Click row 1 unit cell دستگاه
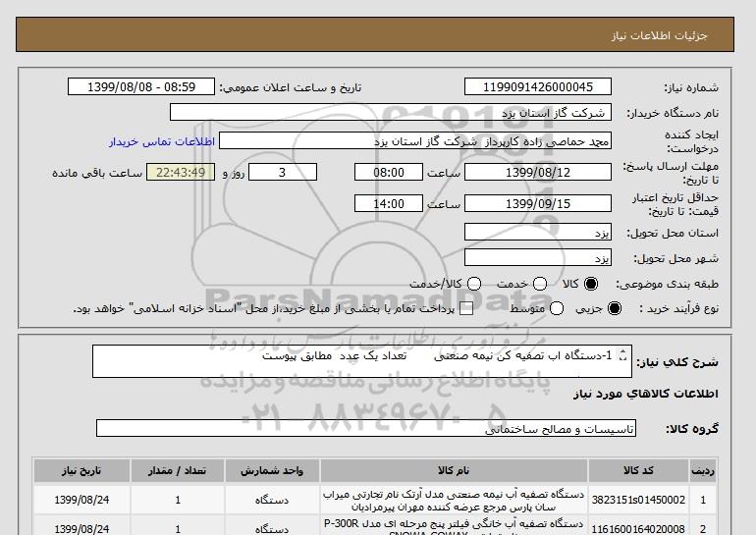Viewport: 756px width, 535px height. (x=272, y=501)
